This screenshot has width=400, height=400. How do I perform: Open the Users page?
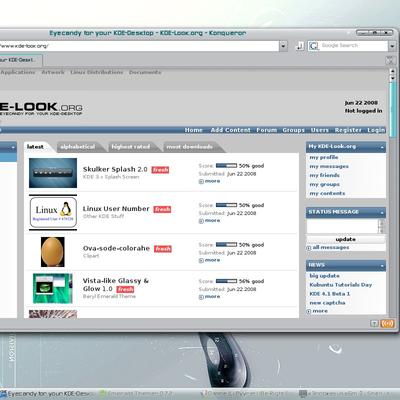coord(320,130)
